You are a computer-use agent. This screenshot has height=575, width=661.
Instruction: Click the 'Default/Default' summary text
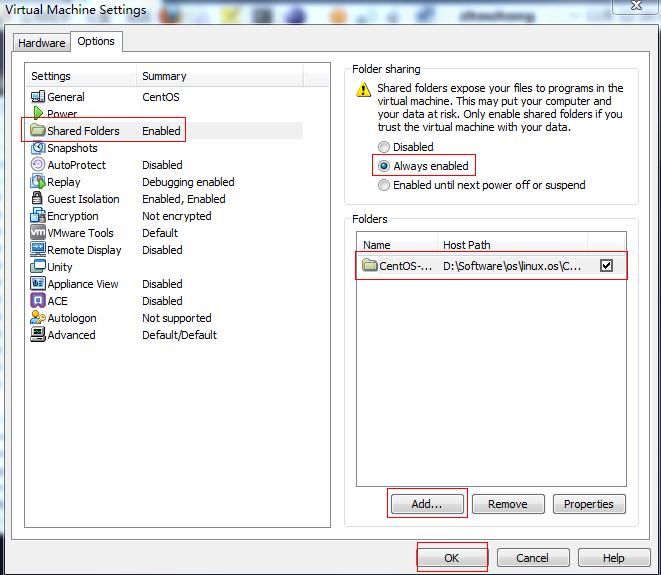(179, 335)
